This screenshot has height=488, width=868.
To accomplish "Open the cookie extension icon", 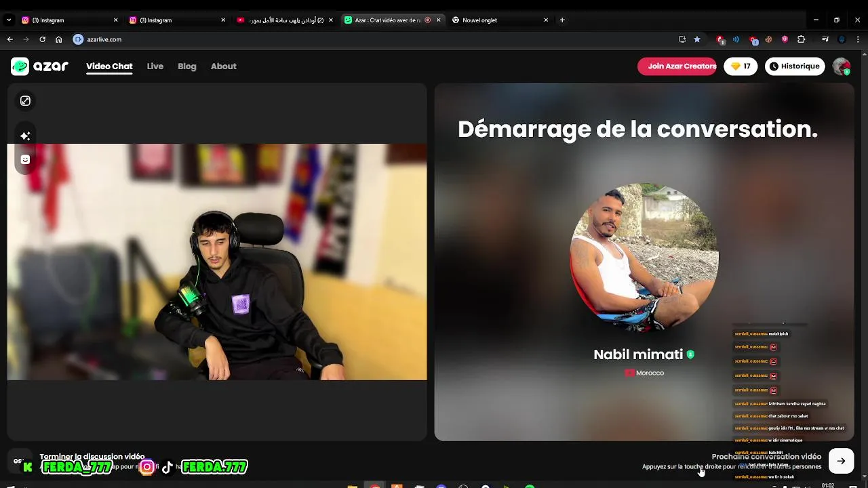I will (768, 39).
